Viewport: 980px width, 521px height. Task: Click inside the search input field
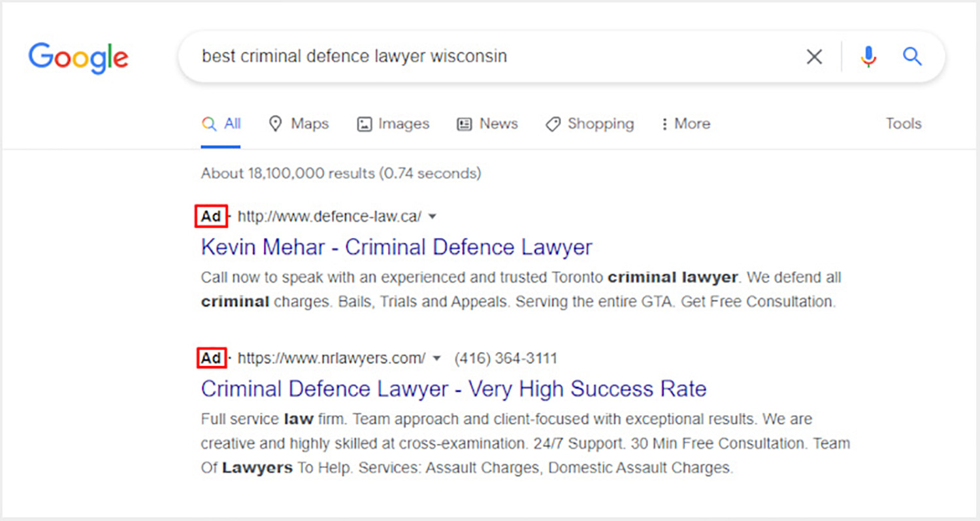[x=392, y=57]
